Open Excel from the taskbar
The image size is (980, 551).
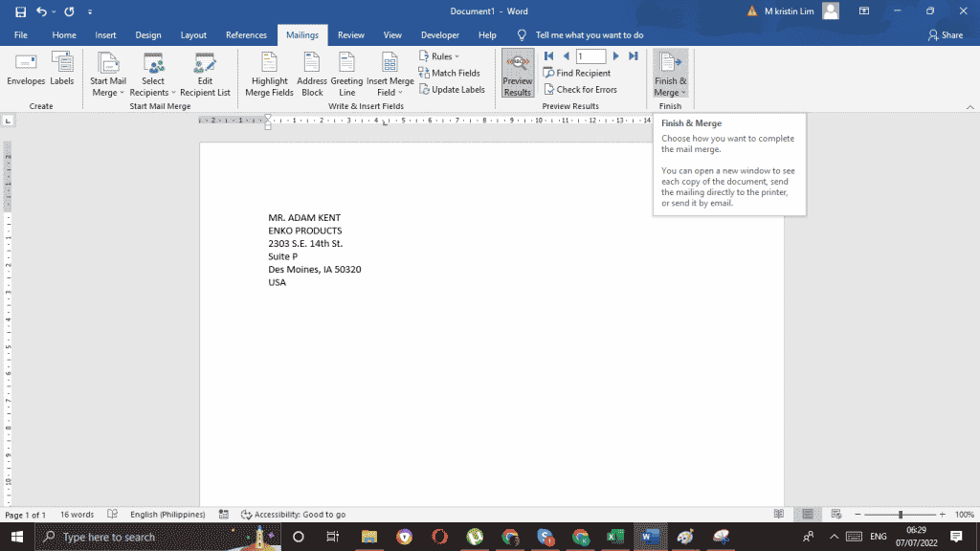pyautogui.click(x=615, y=537)
